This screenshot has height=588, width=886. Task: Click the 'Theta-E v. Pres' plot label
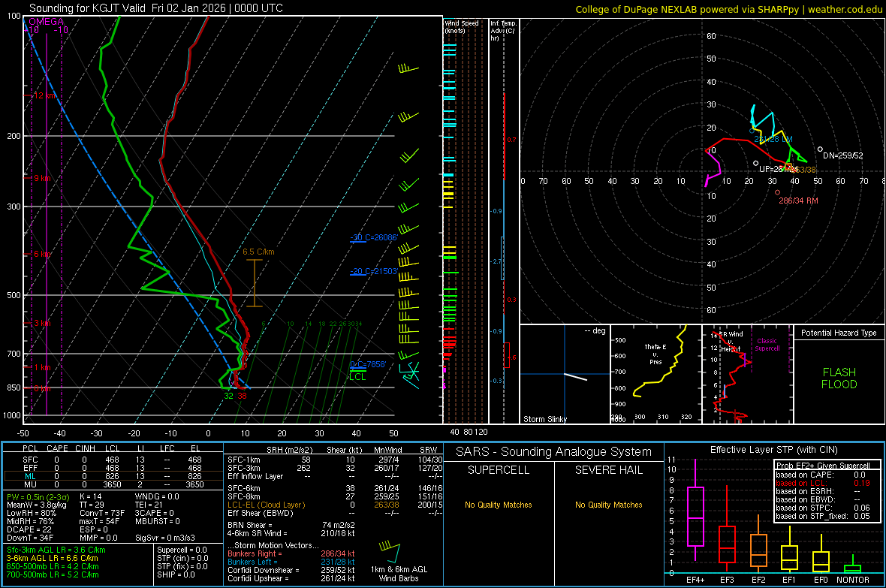[x=655, y=354]
